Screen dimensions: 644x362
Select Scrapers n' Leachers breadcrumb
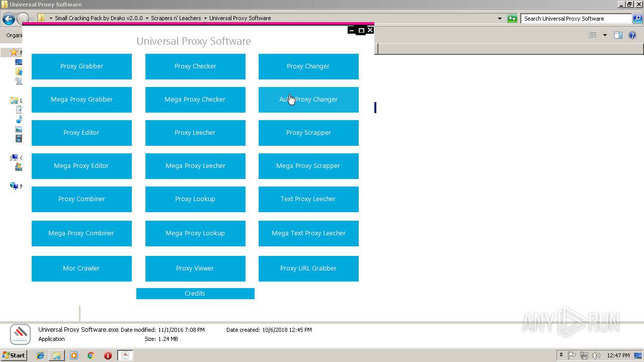[176, 18]
